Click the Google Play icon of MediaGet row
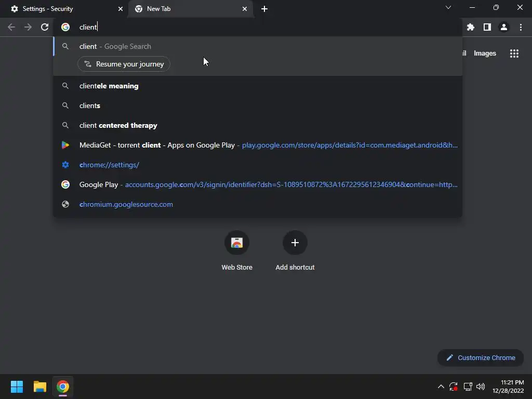The image size is (532, 399). [x=65, y=145]
